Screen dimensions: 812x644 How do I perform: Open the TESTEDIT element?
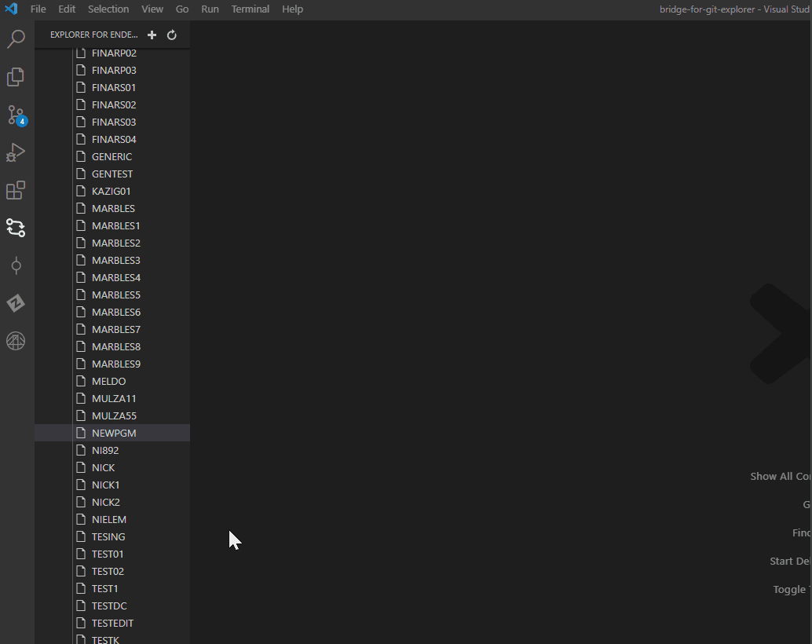point(112,623)
